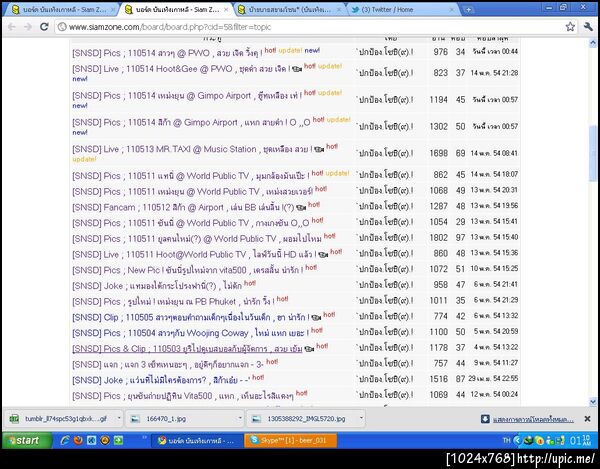The width and height of the screenshot is (600, 469).
Task: Open tumblr gif download item
Action: [61, 419]
